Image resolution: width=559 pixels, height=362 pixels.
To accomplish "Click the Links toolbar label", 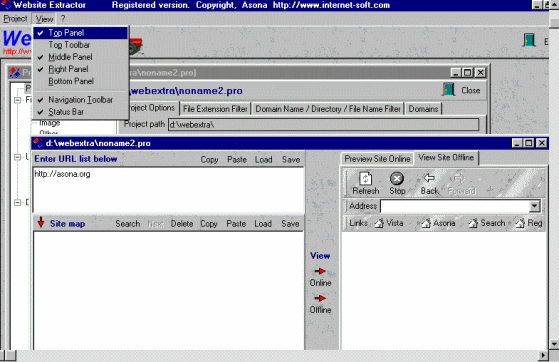I will [x=358, y=223].
